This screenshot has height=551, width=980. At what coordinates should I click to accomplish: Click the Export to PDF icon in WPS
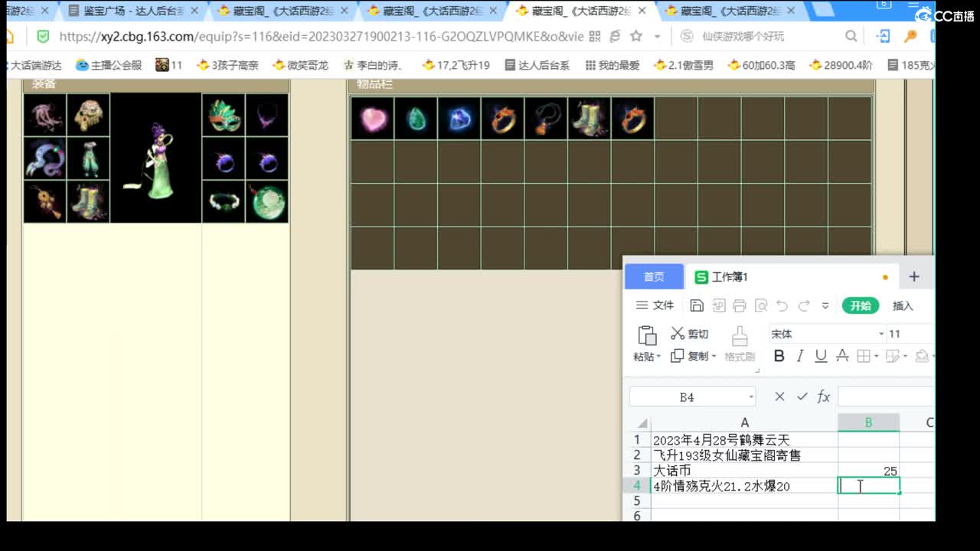[719, 305]
